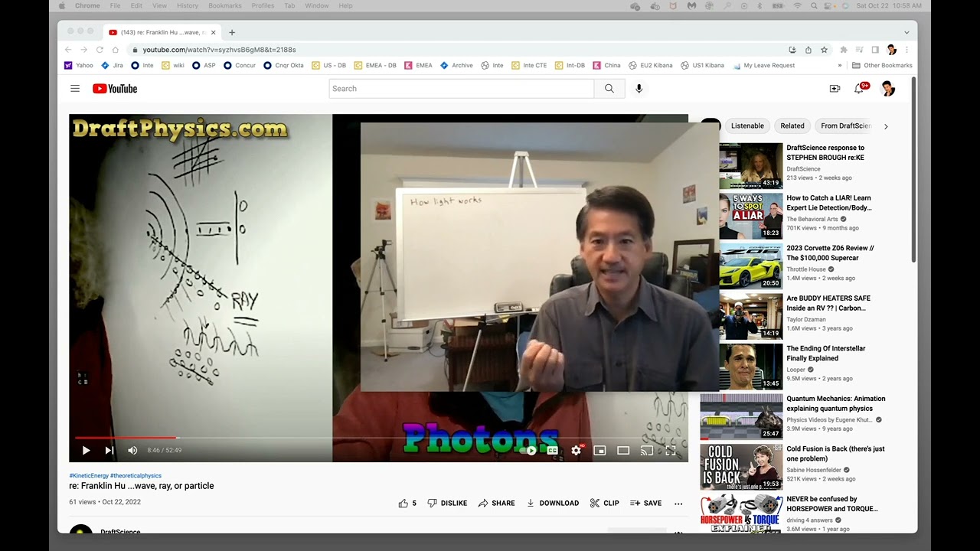
Task: Open the notifications bell
Action: (x=859, y=89)
